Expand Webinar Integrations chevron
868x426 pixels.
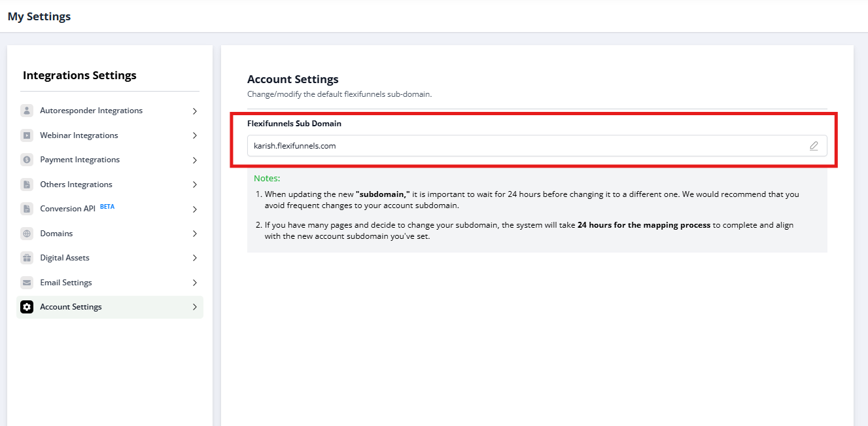pyautogui.click(x=195, y=135)
